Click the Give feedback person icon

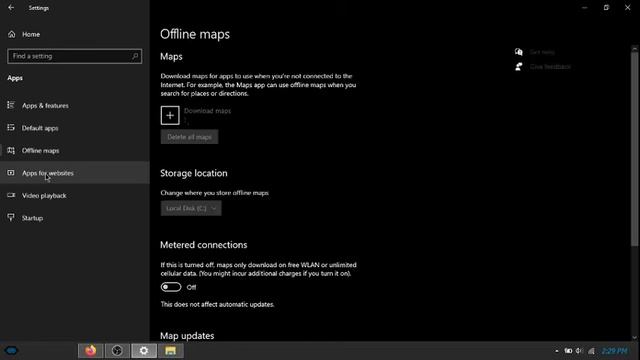tap(519, 67)
